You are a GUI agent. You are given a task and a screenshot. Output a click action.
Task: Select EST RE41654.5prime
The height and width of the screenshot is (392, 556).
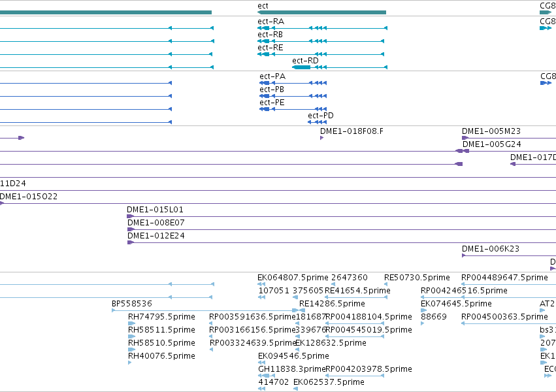357,291
